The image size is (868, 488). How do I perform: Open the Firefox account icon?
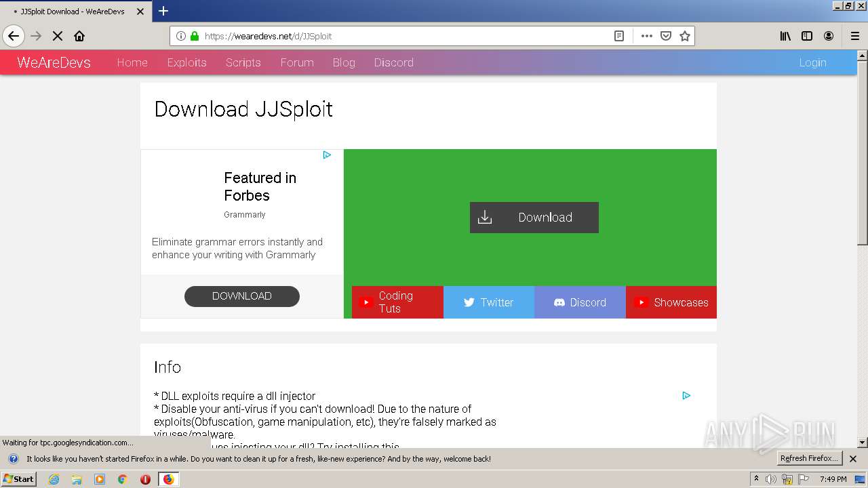coord(829,36)
